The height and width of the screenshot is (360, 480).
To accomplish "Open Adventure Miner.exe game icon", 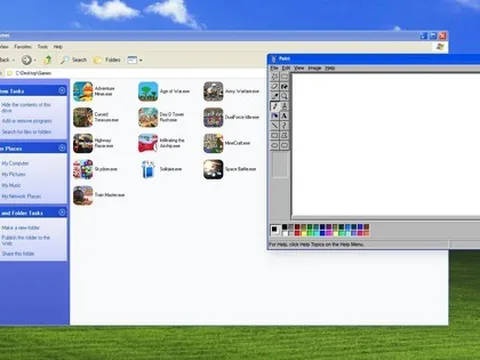I will pyautogui.click(x=83, y=91).
